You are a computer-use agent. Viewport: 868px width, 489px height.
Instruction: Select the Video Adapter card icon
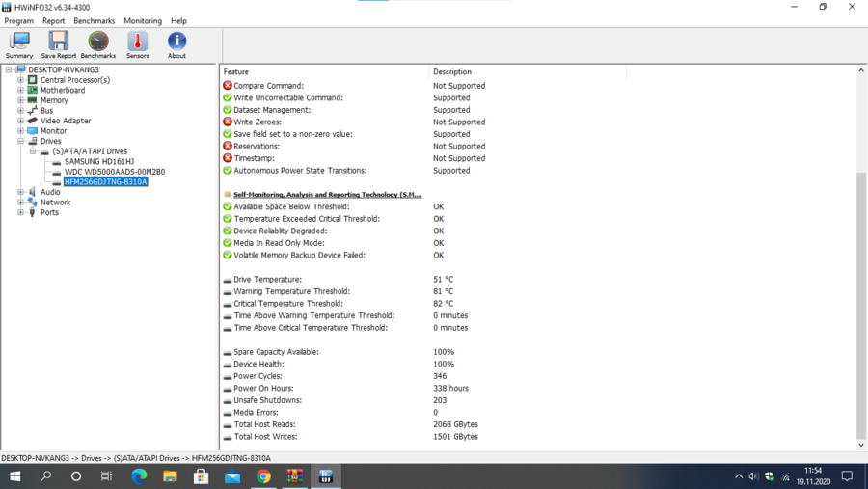coord(33,121)
